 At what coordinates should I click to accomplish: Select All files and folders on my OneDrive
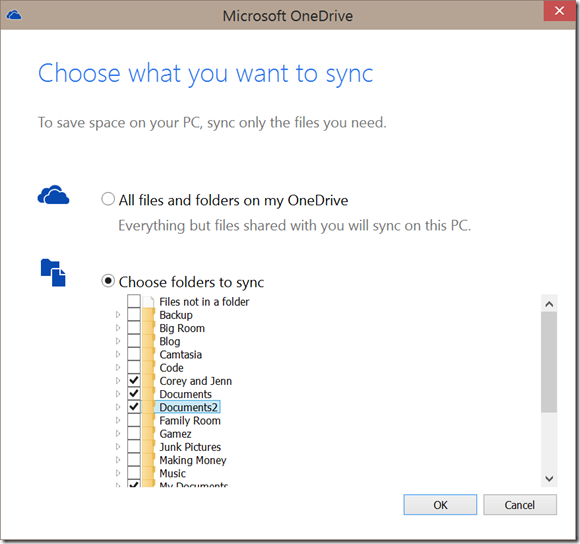(x=108, y=199)
